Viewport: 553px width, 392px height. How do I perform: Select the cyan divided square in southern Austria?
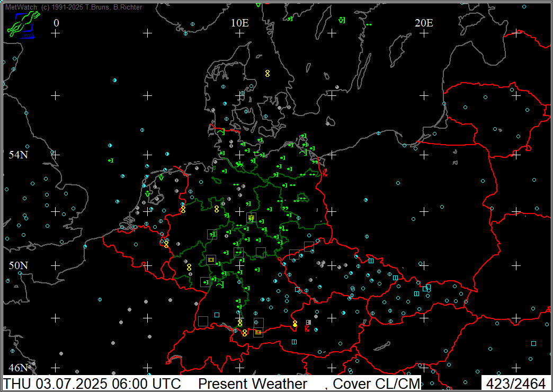pyautogui.click(x=294, y=342)
